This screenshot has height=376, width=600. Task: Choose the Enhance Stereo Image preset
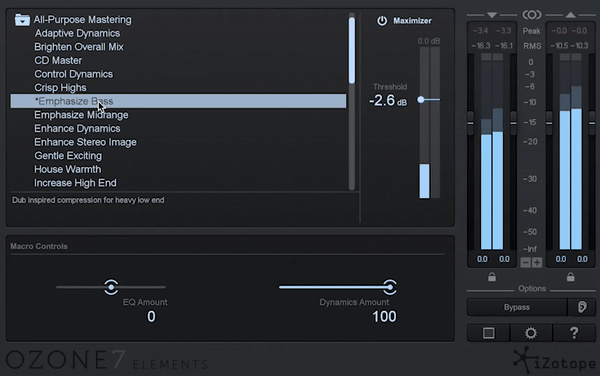coord(85,142)
